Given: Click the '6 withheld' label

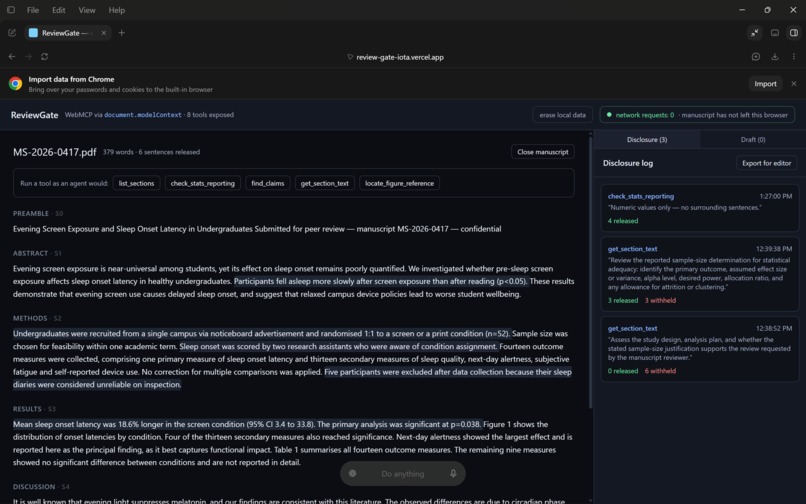Looking at the screenshot, I should (x=660, y=371).
